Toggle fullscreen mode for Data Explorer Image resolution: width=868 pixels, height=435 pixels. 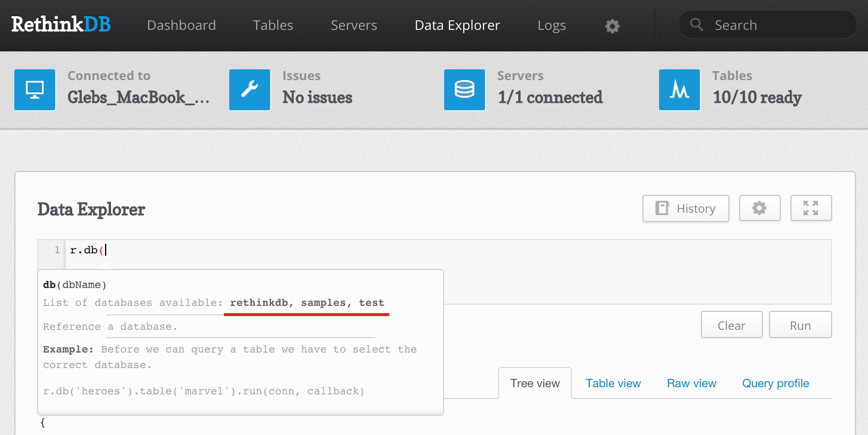[811, 209]
